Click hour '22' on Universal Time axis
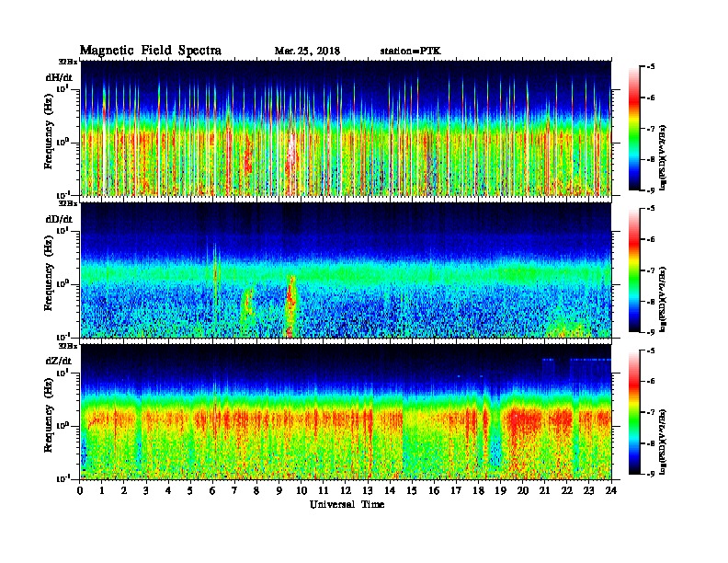The height and width of the screenshot is (563, 728). [567, 491]
